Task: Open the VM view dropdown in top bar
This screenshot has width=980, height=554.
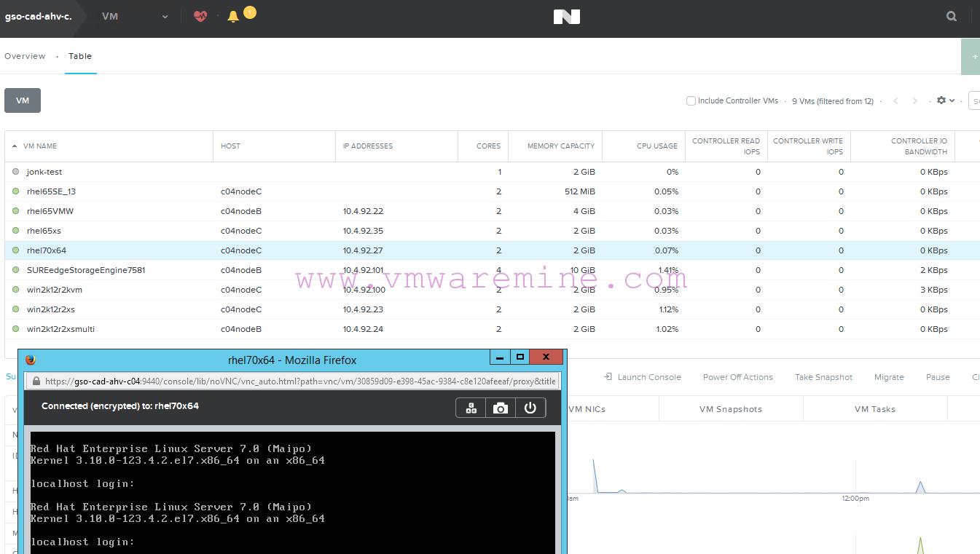Action: tap(135, 16)
